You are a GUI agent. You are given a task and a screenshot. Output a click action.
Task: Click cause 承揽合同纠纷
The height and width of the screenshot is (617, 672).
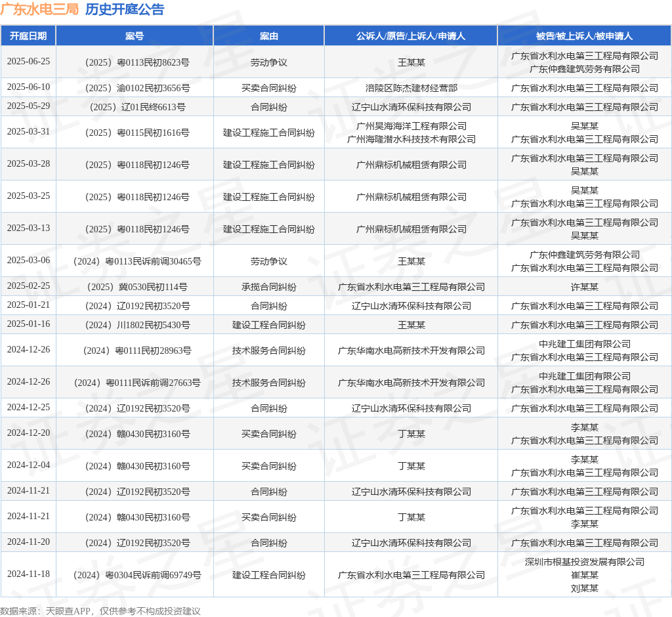[268, 287]
